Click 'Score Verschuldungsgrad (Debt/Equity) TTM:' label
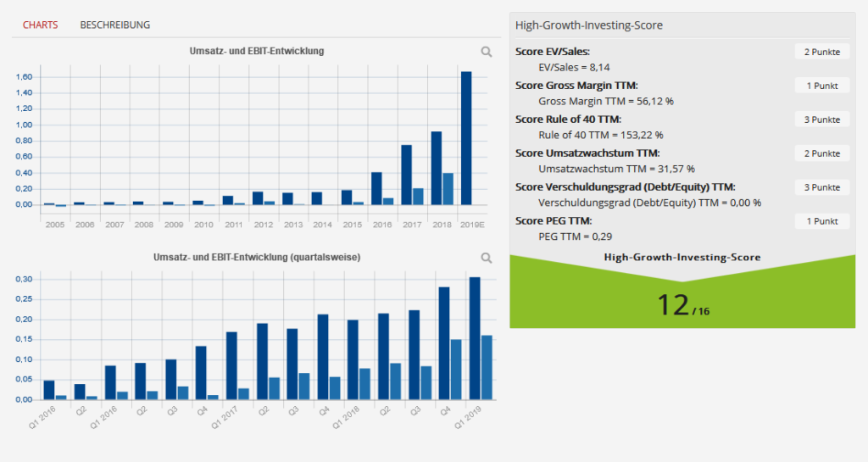 625,187
